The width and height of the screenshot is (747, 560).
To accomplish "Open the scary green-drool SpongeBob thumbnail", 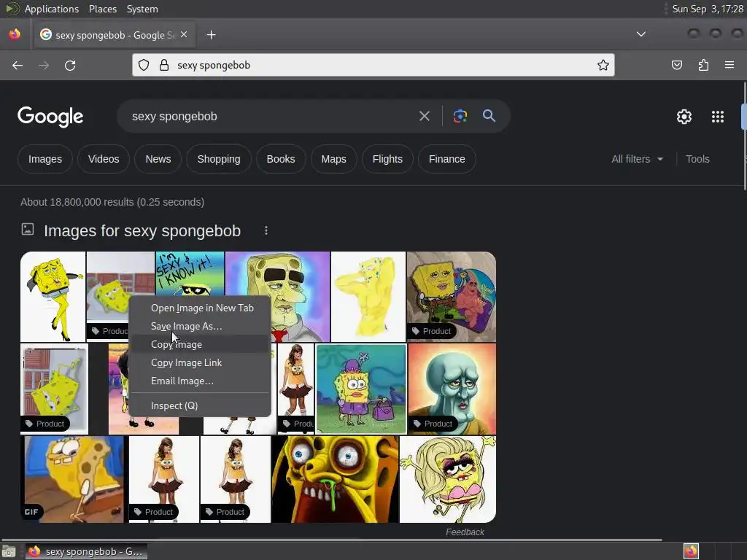I will point(335,479).
